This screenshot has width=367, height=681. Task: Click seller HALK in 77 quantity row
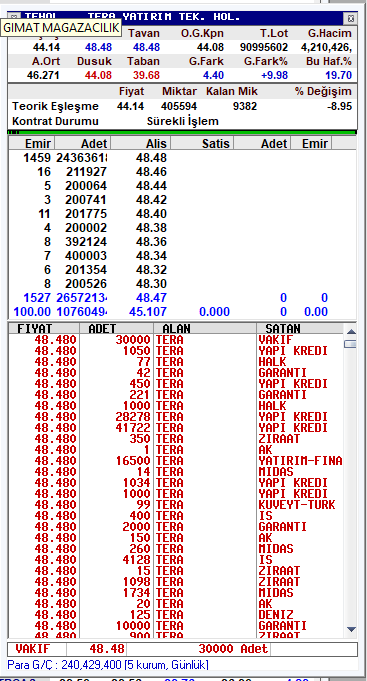[272, 362]
